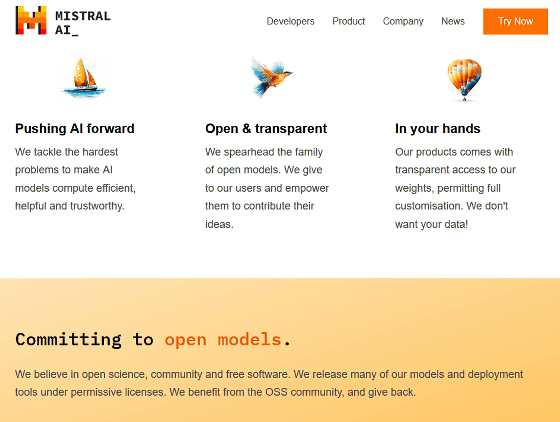Click the orange 'open models' highlighted text
Screen dimensions: 560x422
(223, 340)
